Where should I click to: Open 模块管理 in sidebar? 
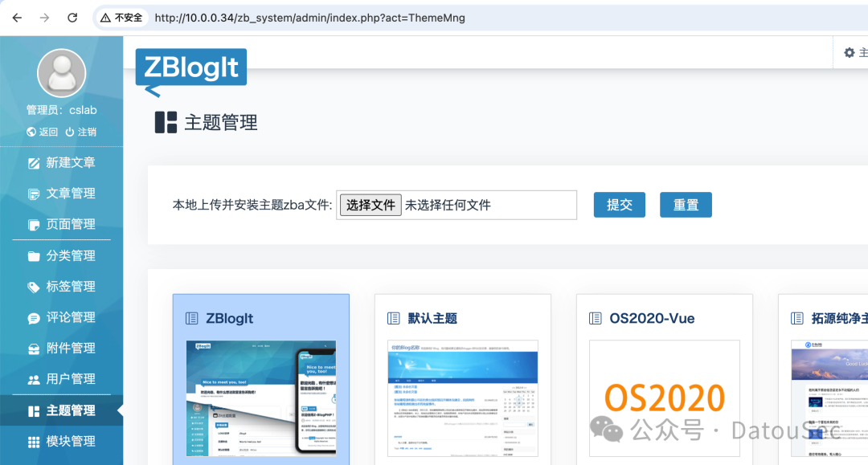coord(61,441)
